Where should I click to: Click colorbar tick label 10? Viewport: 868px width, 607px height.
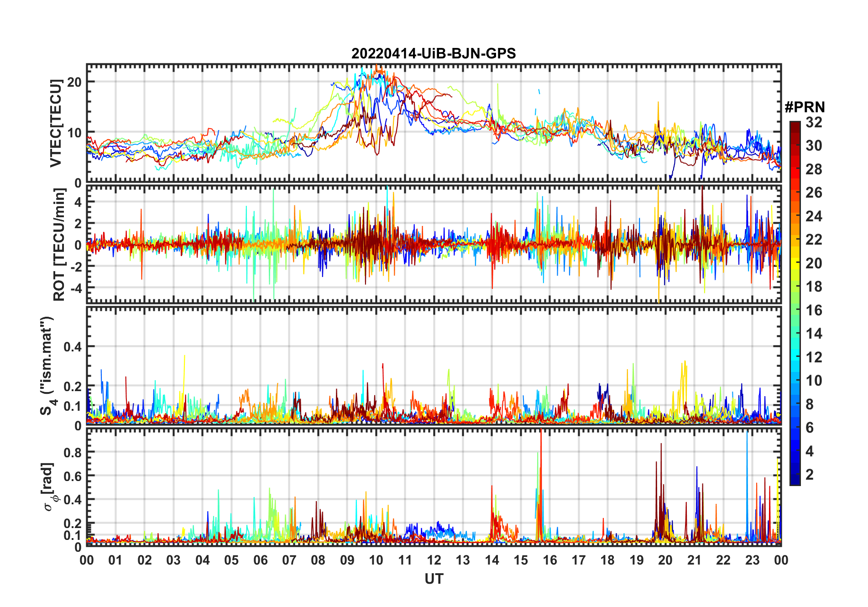[x=814, y=381]
